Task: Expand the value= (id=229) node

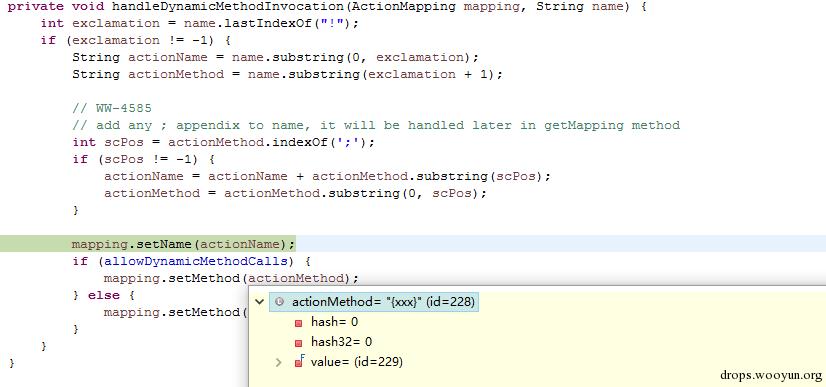Action: click(x=279, y=362)
